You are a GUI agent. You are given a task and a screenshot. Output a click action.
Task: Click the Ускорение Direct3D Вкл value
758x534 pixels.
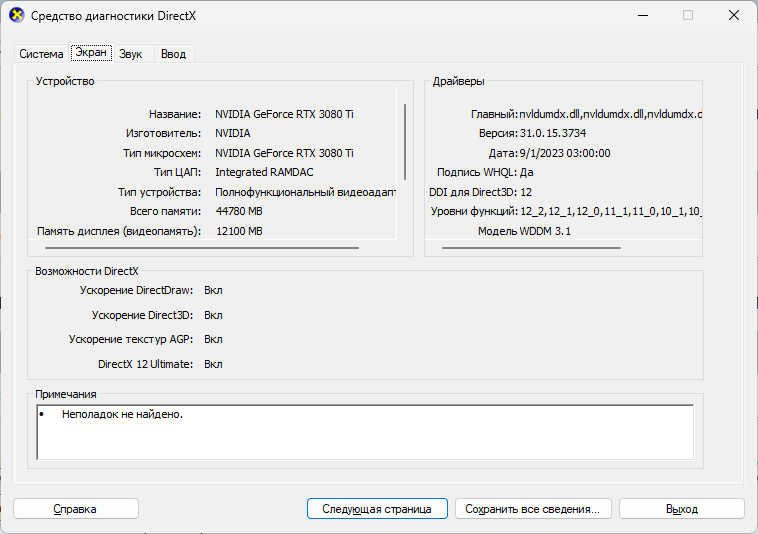click(213, 315)
